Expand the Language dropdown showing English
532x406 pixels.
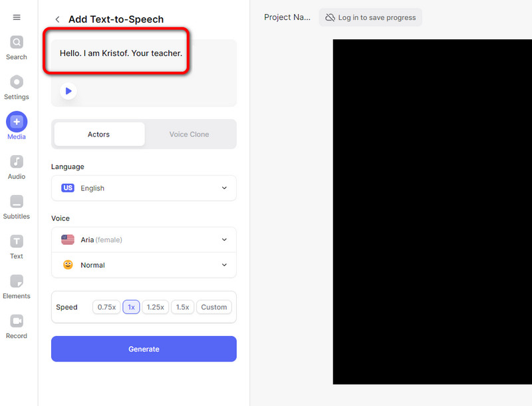coord(144,188)
